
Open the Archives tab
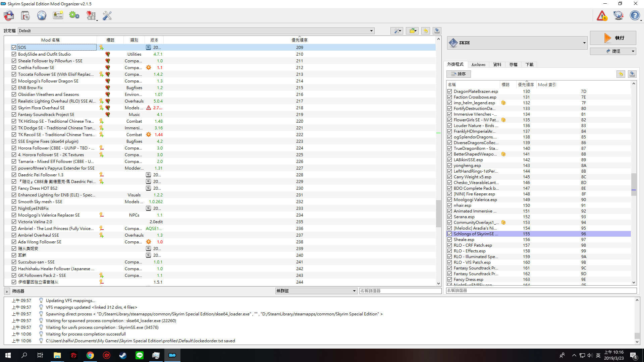(478, 65)
